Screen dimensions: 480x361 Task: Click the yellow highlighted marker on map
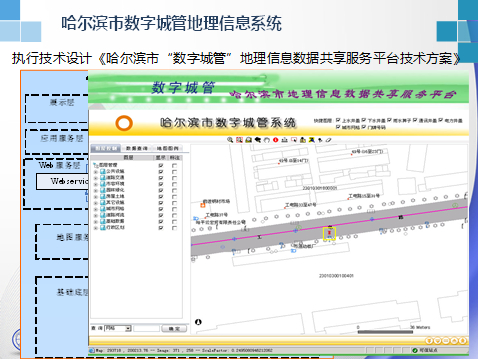(329, 233)
